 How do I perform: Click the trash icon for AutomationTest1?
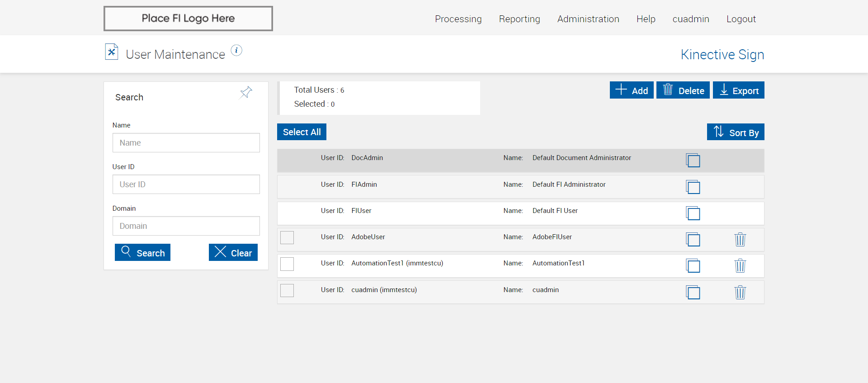coord(740,265)
